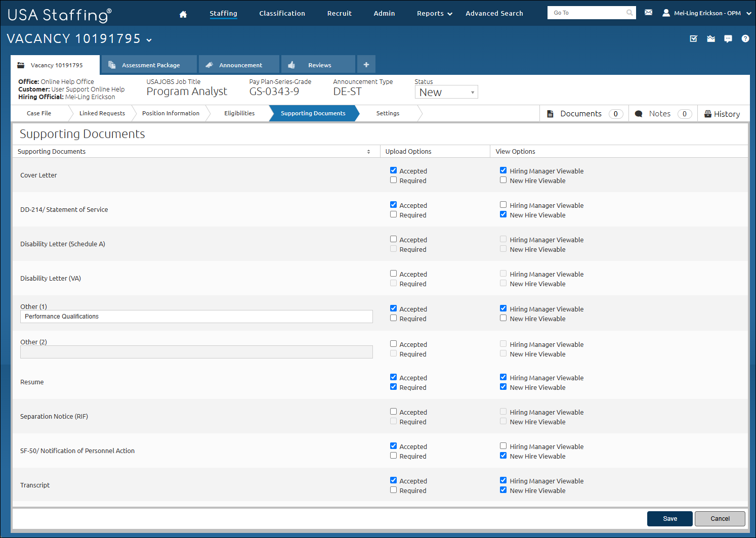Viewport: 756px width, 538px height.
Task: Select the Supporting Documents tab
Action: pos(313,113)
